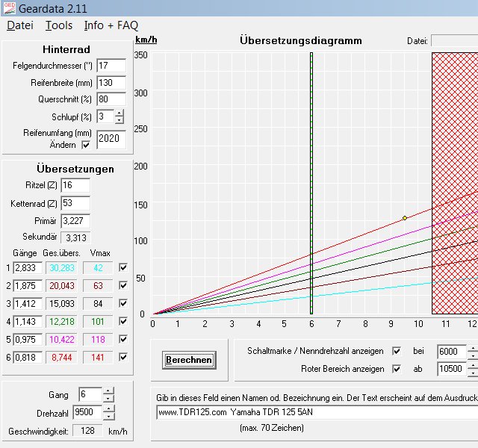Click the yellow marker point on the graph
Viewport: 478px width, 448px height.
click(x=405, y=218)
